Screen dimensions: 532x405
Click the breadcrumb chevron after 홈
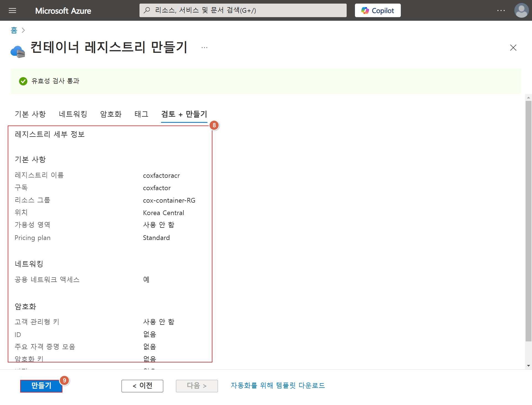pos(23,30)
